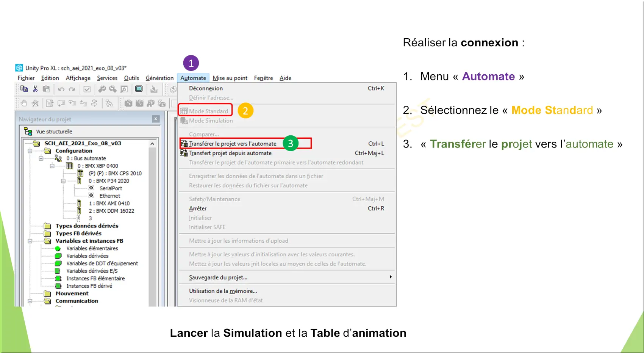Click the SerialPort gear icon in tree
The image size is (644, 353).
91,188
